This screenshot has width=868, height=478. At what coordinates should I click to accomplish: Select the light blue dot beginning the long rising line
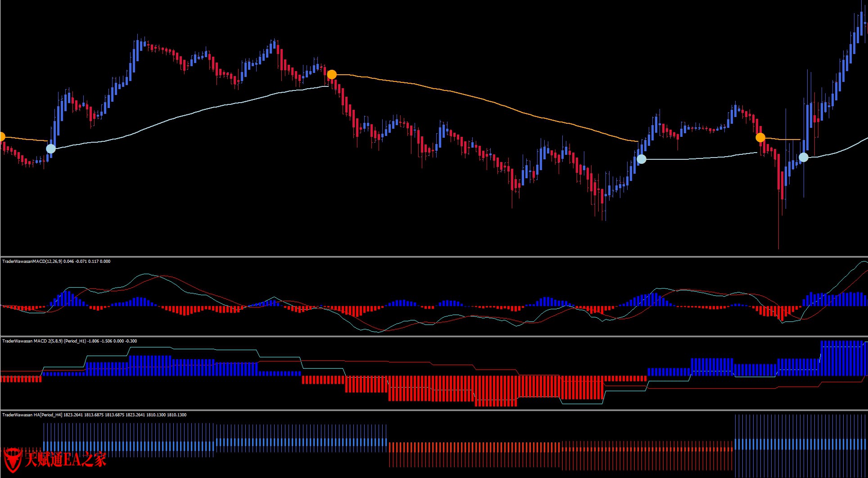point(51,149)
